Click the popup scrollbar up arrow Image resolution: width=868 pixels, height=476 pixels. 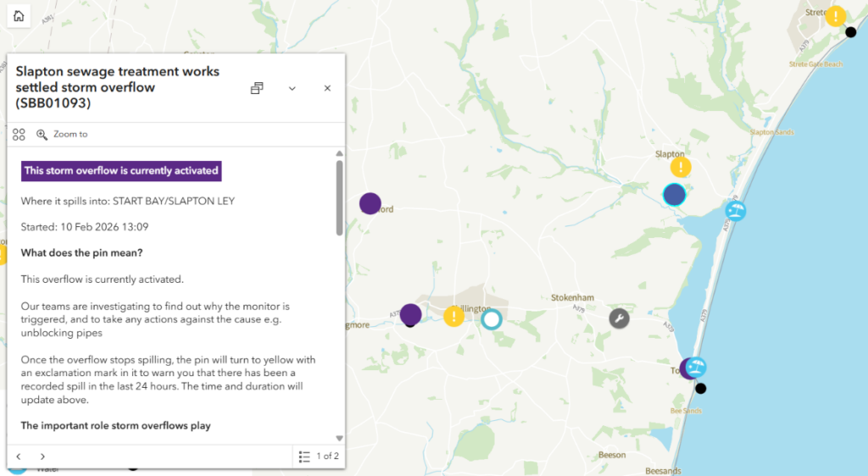340,153
